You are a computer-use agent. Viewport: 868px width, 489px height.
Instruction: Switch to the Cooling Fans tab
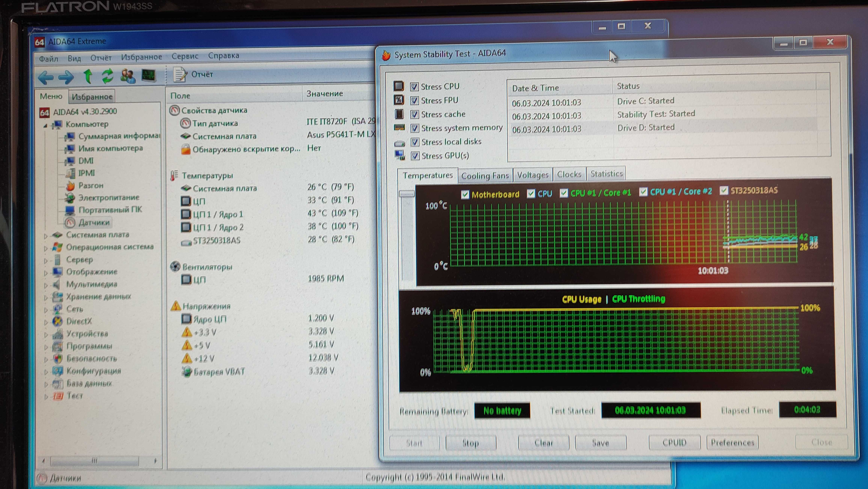pyautogui.click(x=485, y=176)
